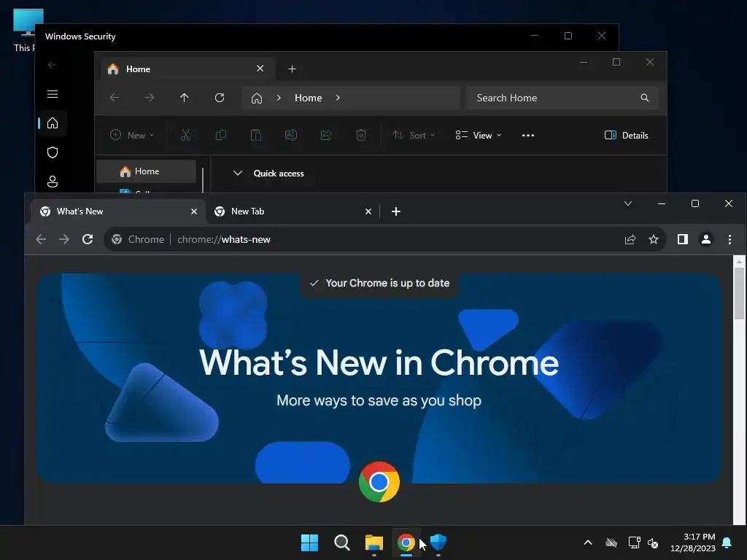
Task: Select the Home tab in File Explorer
Action: tap(188, 69)
